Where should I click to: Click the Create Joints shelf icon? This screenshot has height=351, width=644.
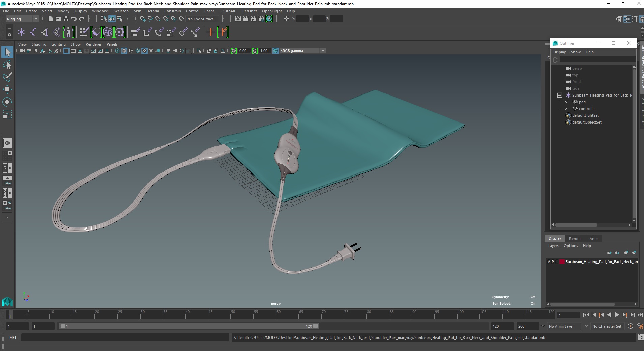tap(33, 32)
